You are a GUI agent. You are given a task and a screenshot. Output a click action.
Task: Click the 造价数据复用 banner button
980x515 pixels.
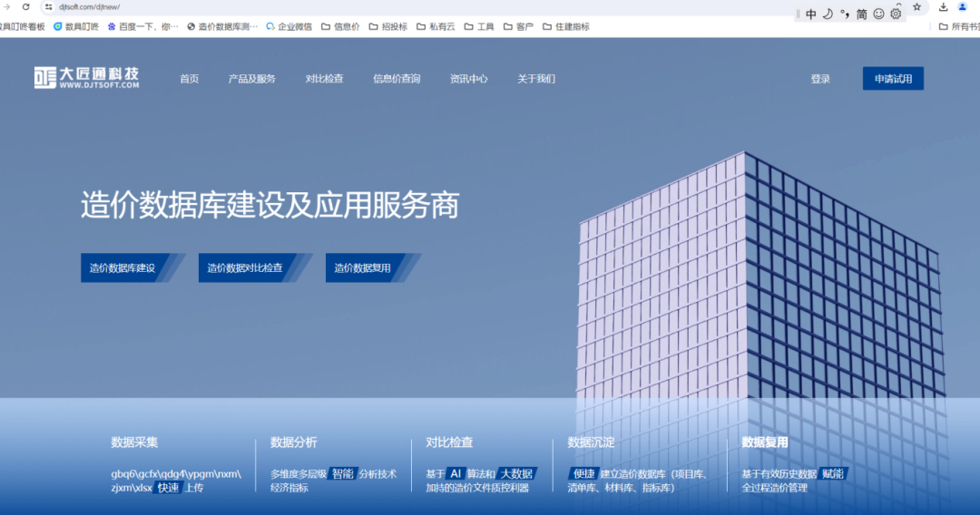tap(372, 267)
